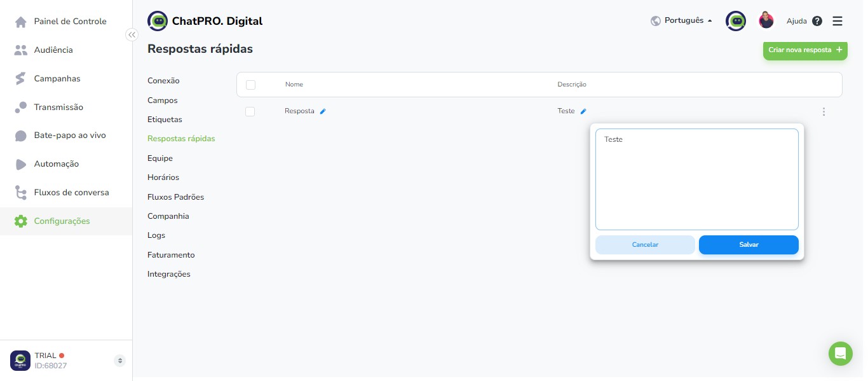868x381 pixels.
Task: Open the Etiquetas settings section
Action: coord(165,120)
